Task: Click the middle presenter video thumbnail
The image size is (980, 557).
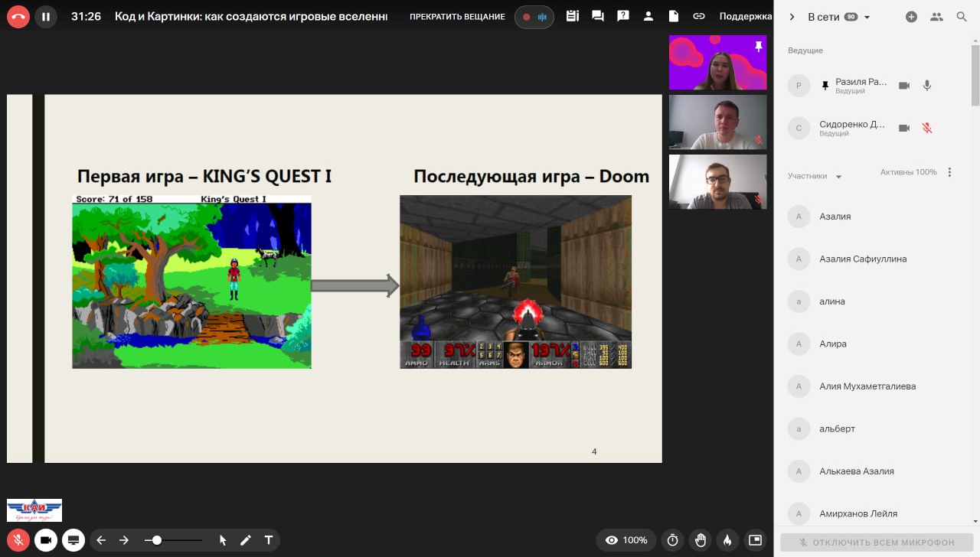Action: pyautogui.click(x=717, y=122)
